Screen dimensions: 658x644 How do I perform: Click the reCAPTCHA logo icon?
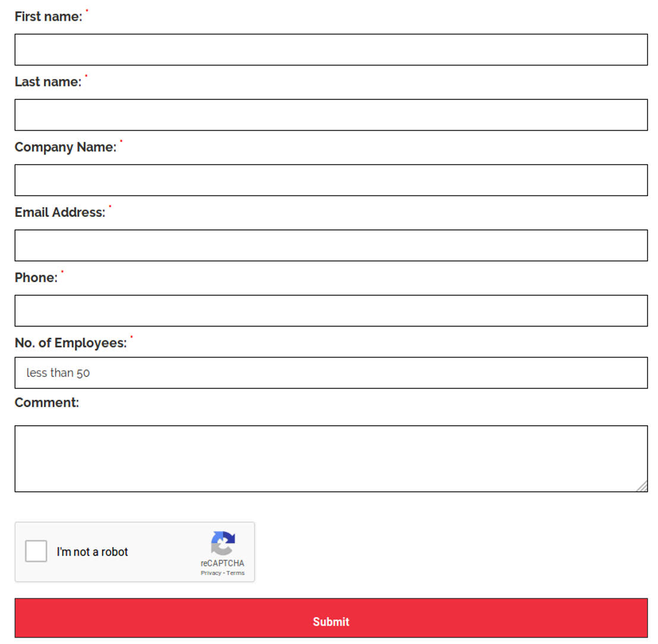[223, 543]
